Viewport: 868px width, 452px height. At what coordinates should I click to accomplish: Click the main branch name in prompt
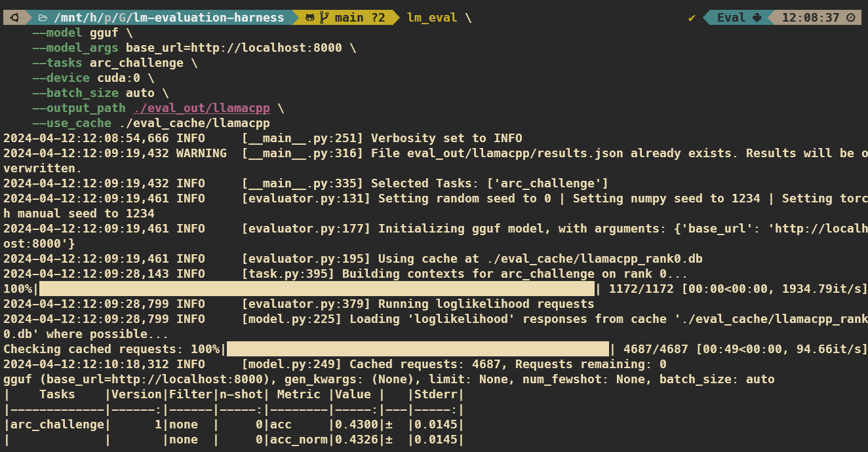pos(349,18)
